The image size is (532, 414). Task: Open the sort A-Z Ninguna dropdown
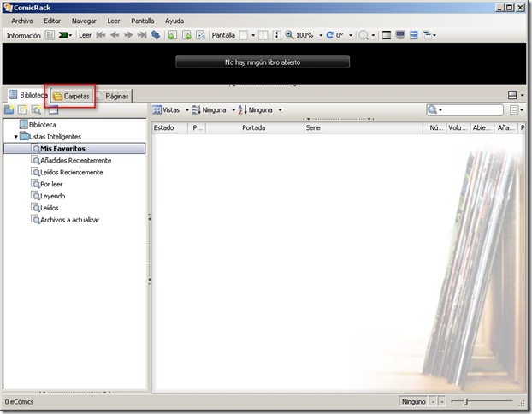pyautogui.click(x=280, y=110)
